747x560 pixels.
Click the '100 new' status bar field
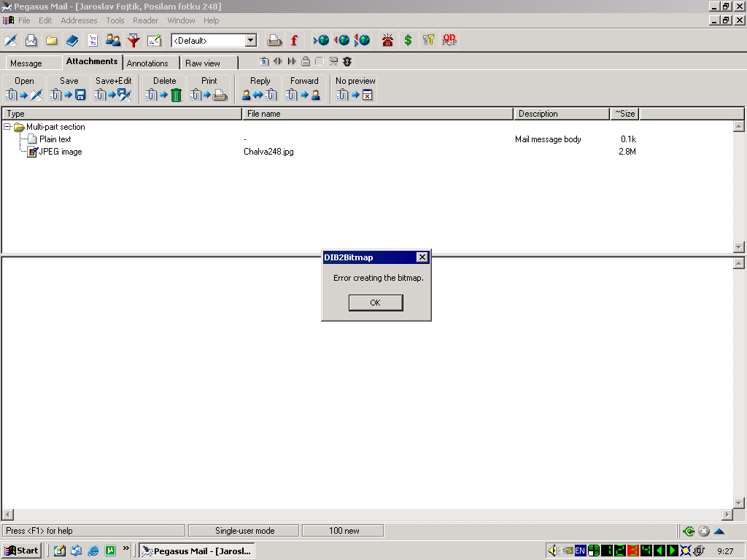pos(343,531)
